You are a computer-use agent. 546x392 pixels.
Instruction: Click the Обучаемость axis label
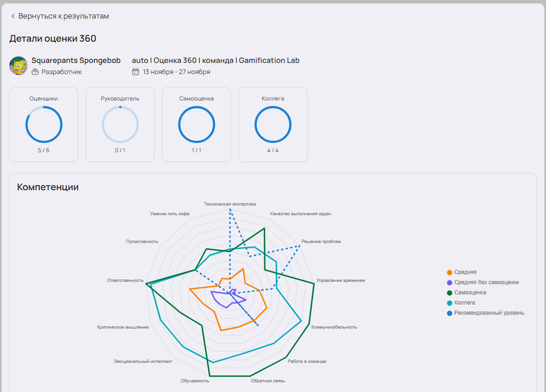click(x=195, y=381)
